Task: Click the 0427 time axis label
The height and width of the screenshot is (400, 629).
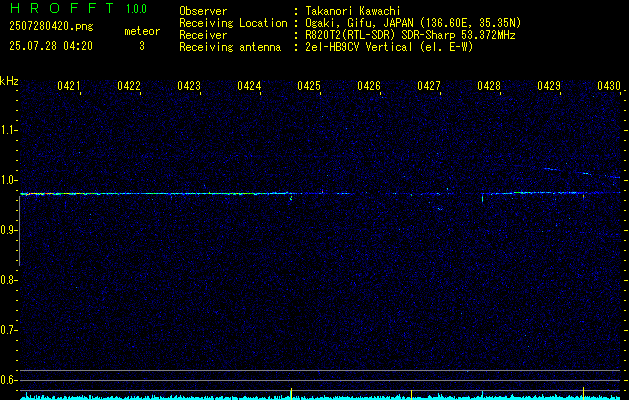Action: [x=429, y=86]
